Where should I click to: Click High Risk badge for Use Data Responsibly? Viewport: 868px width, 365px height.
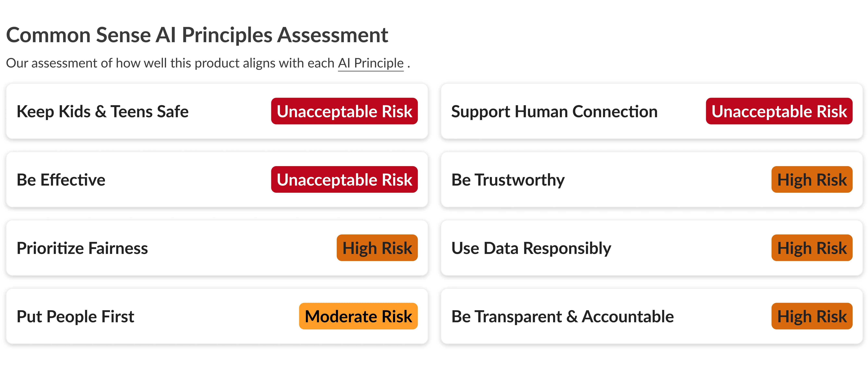812,248
